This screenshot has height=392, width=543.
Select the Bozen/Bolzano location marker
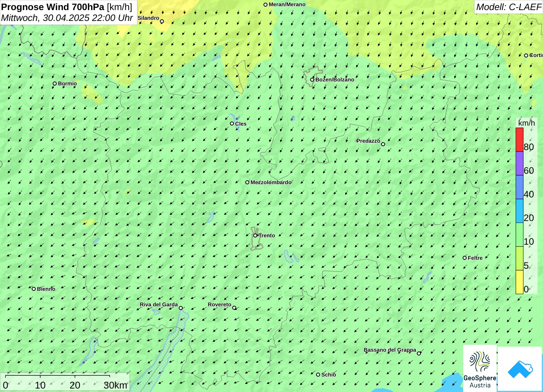click(312, 80)
